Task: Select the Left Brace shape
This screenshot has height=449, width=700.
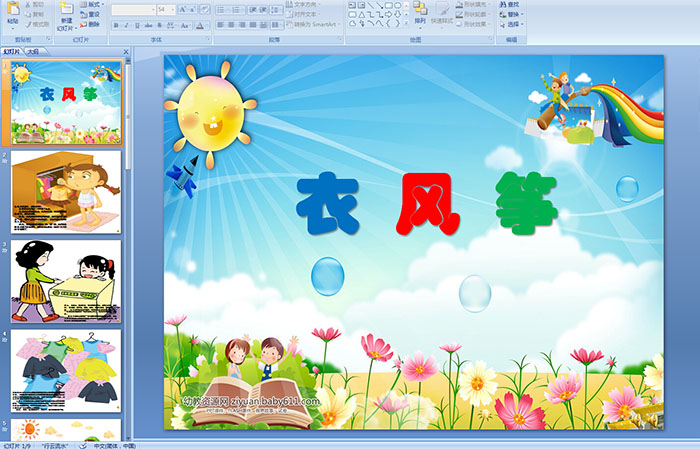Action: (x=388, y=23)
